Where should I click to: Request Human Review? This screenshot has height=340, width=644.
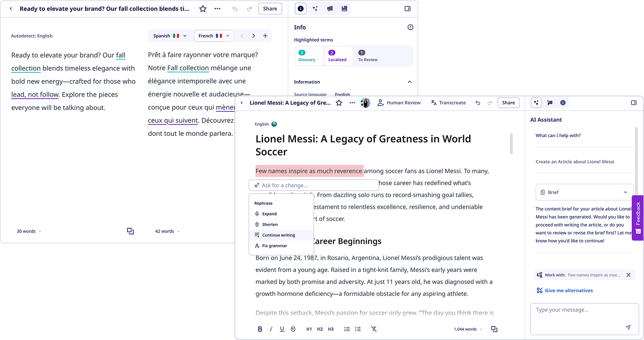[399, 103]
